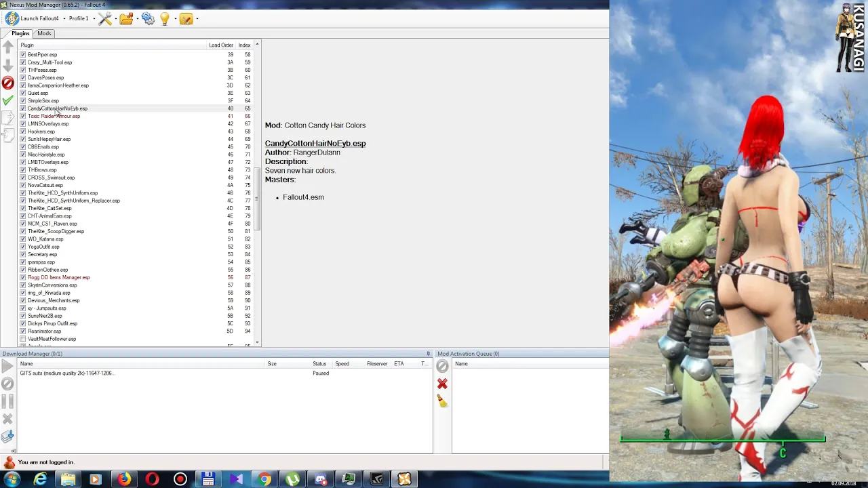Remove download with the grey X icon
This screenshot has height=488, width=868.
click(7, 419)
